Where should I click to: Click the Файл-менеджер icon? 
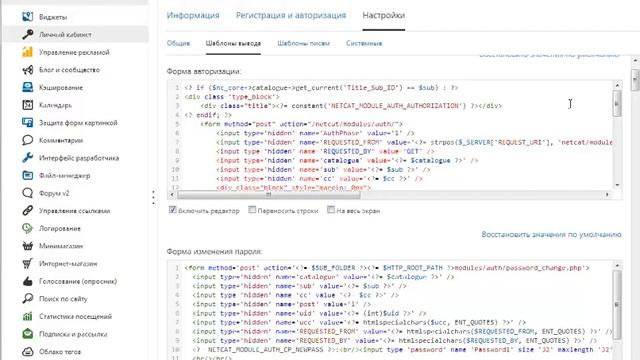(x=27, y=175)
